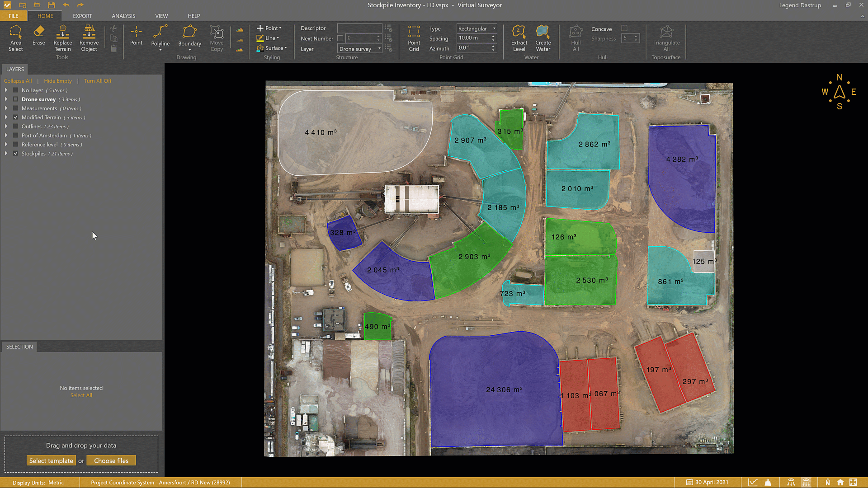Click the Descriptor input field
The image size is (868, 488).
pyautogui.click(x=359, y=28)
